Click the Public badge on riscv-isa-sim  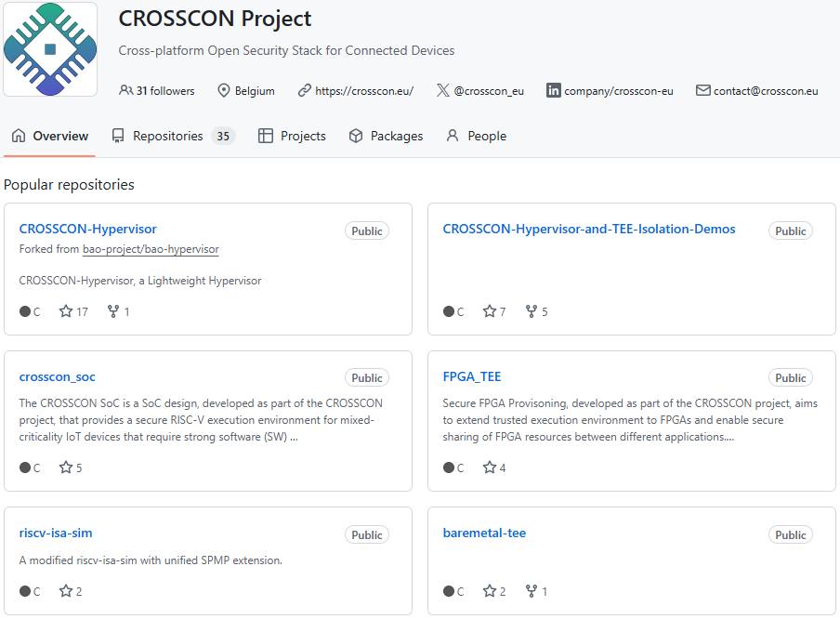pyautogui.click(x=366, y=534)
